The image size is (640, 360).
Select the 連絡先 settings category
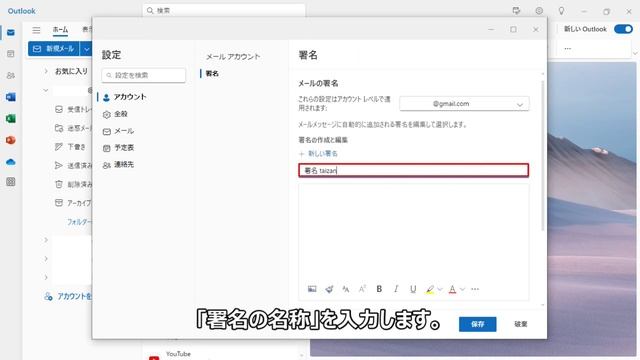click(x=118, y=164)
